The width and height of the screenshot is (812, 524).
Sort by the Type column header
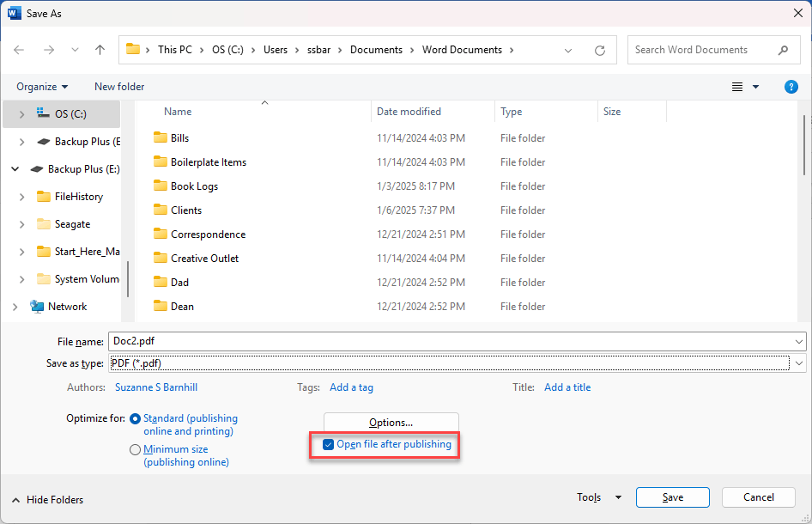tap(511, 112)
